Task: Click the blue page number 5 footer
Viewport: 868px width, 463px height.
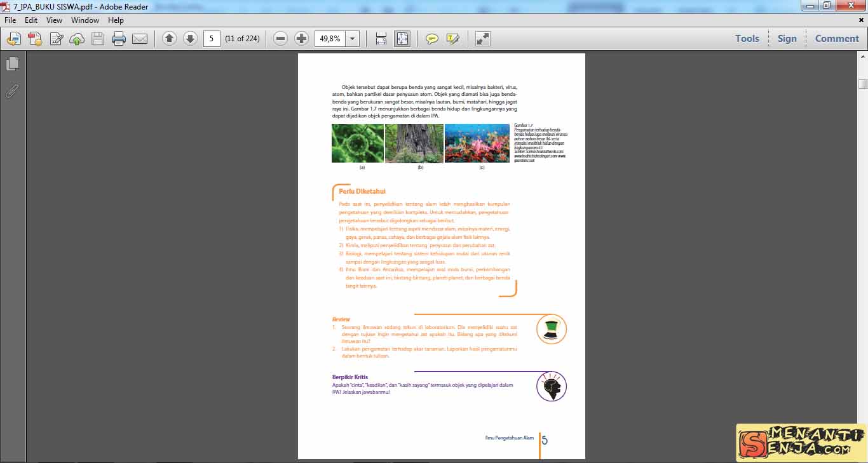Action: coord(545,440)
